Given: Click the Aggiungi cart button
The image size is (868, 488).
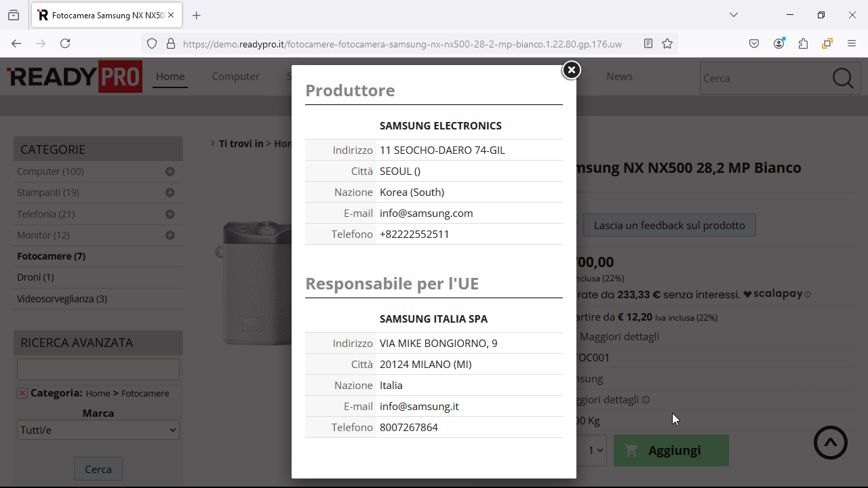Looking at the screenshot, I should [x=671, y=450].
